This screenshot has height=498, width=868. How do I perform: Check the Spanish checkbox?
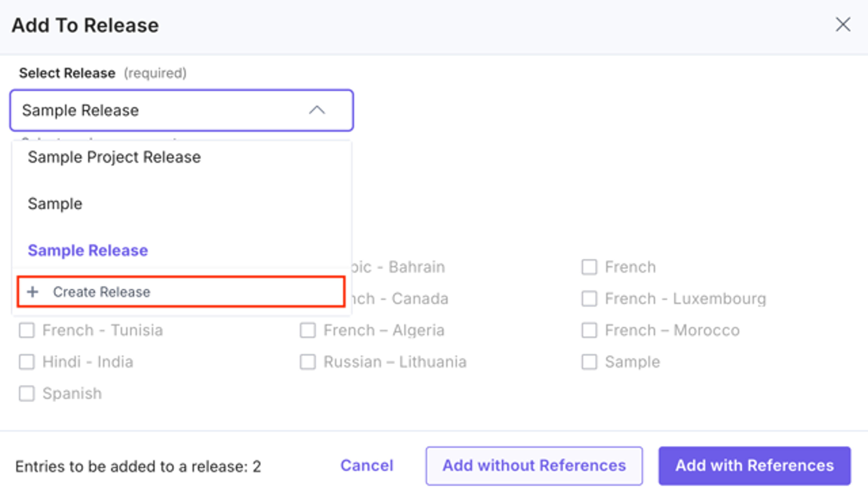(27, 393)
